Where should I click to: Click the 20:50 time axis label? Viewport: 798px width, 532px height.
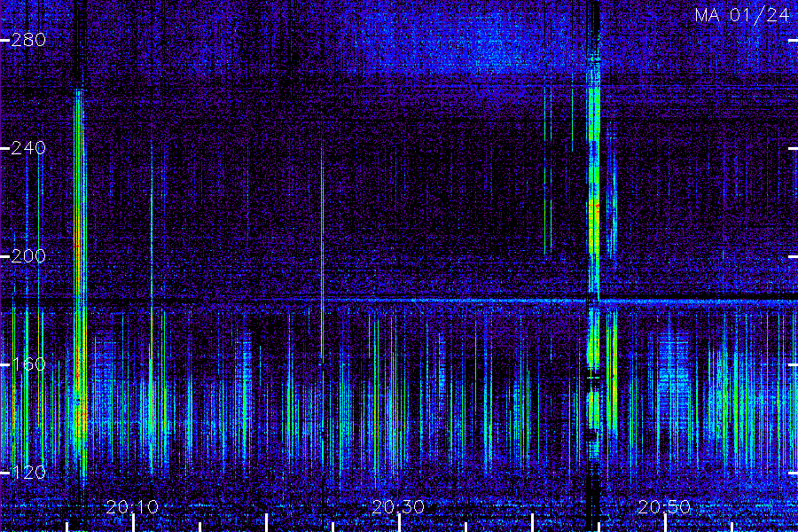tap(664, 507)
